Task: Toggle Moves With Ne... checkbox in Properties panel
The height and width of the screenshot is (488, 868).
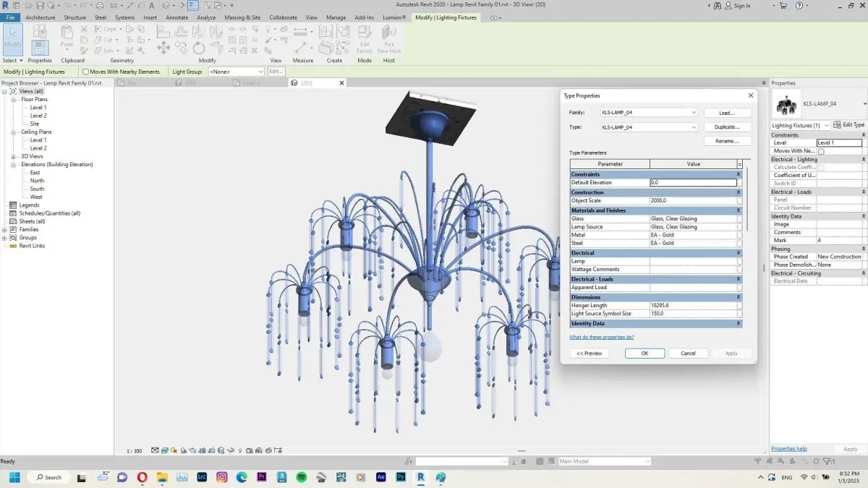Action: (x=821, y=151)
